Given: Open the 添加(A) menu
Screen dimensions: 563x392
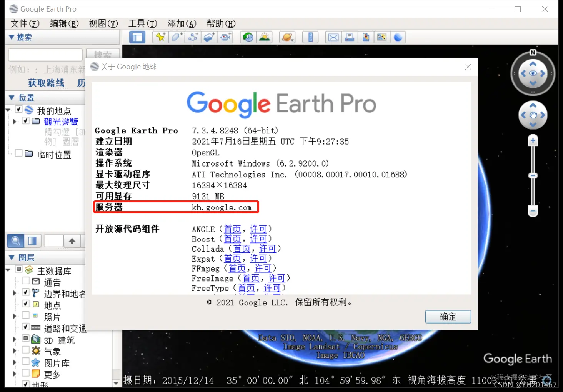Looking at the screenshot, I should click(182, 23).
